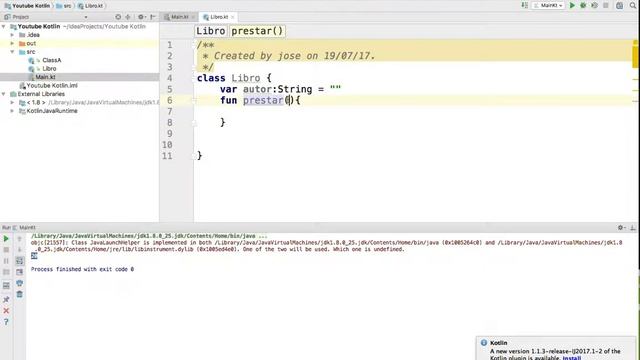640x360 pixels.
Task: Click the fold marker at line 1
Action: pos(195,45)
